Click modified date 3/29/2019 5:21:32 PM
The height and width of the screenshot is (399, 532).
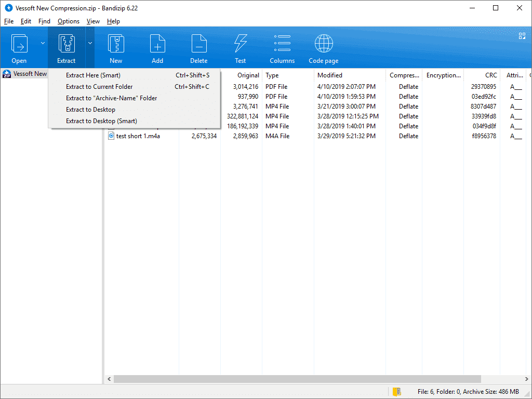pos(347,136)
